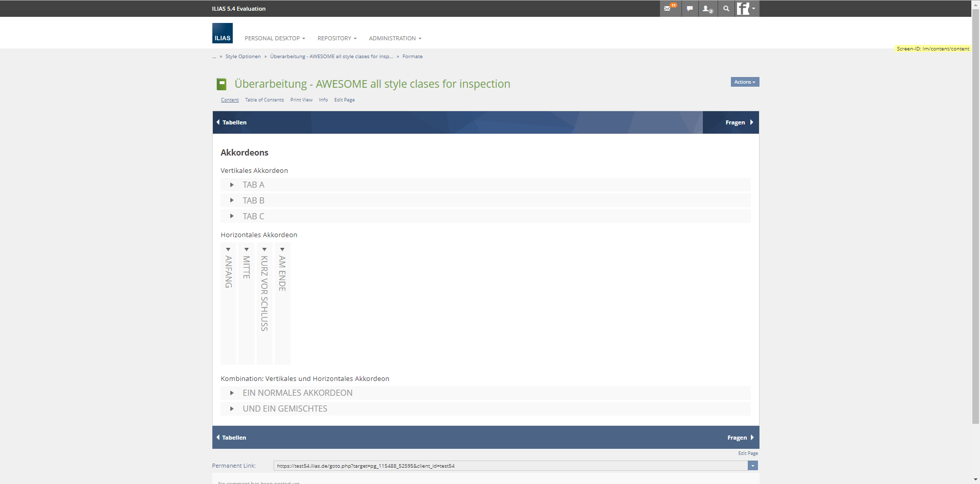Expand the ANFANG horizontal accordion
The width and height of the screenshot is (980, 484).
pyautogui.click(x=228, y=303)
